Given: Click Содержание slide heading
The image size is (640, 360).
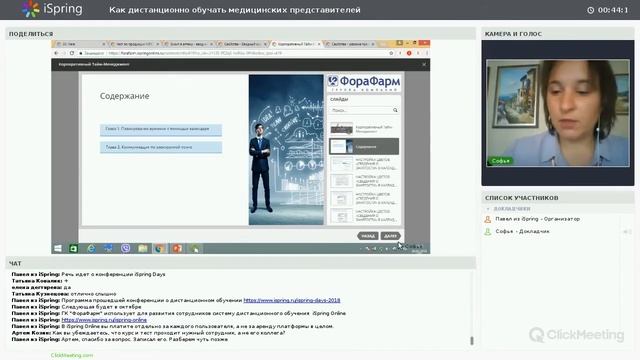Looking at the screenshot, I should tap(124, 96).
